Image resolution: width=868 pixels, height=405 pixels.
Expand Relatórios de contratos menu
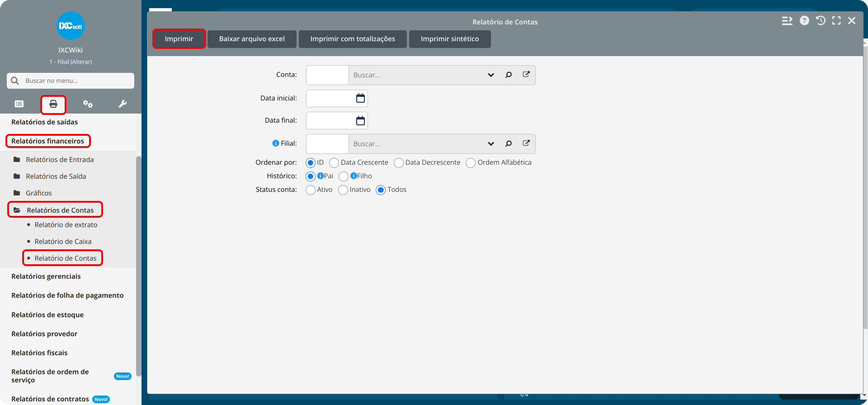tap(50, 399)
